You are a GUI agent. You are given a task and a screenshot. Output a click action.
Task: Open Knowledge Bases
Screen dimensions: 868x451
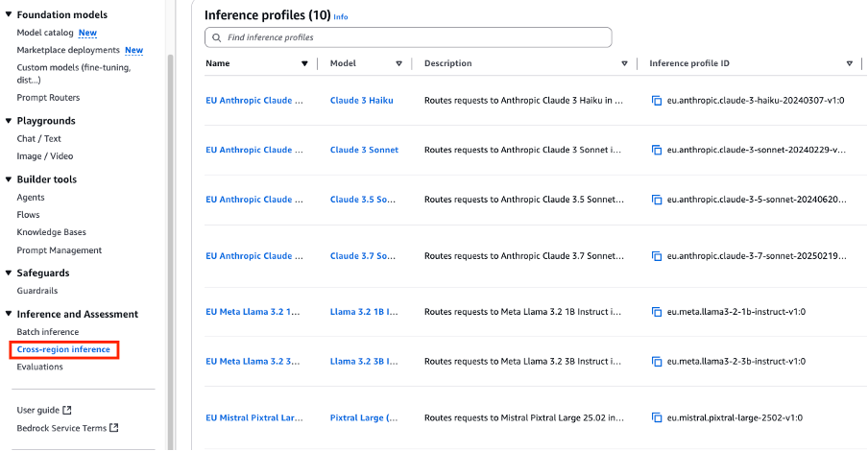[52, 232]
